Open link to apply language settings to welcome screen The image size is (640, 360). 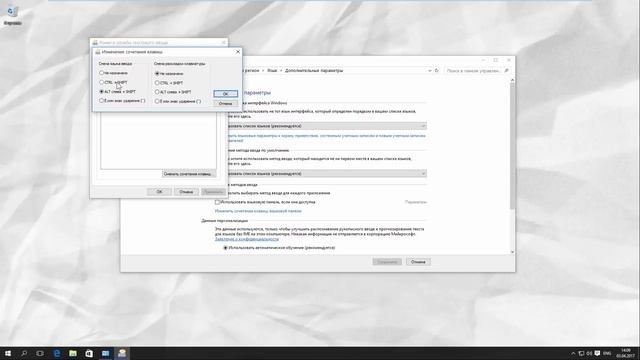coord(326,138)
